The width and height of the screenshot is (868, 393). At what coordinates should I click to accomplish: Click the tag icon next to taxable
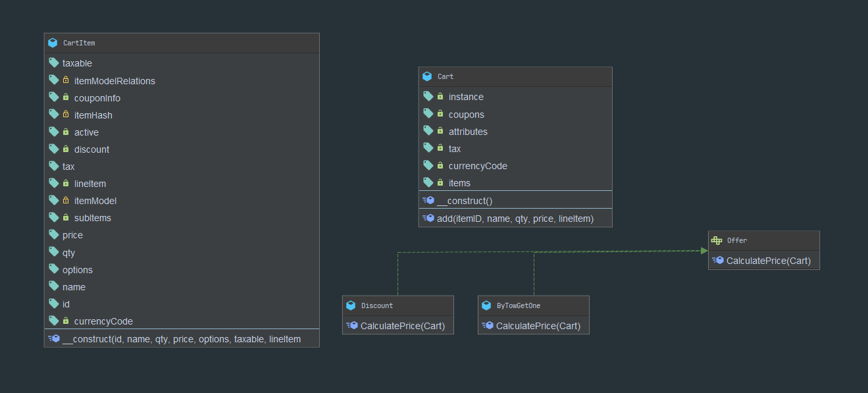click(x=54, y=63)
